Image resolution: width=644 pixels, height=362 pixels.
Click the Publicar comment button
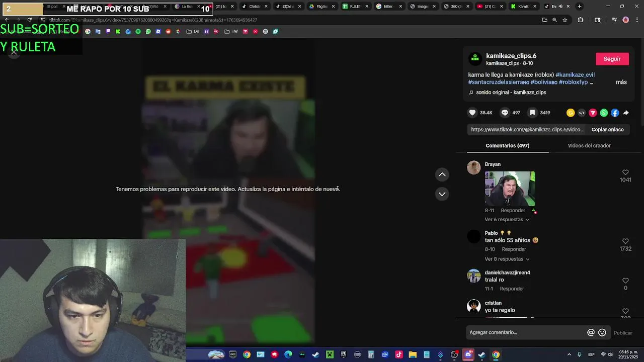[x=623, y=333]
